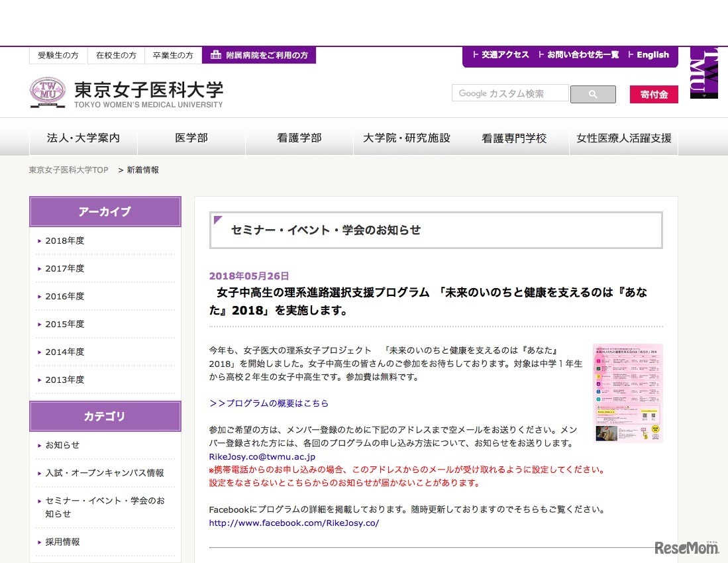Image resolution: width=728 pixels, height=563 pixels.
Task: Open the 女性医療人活躍支援 navigation menu
Action: pos(623,138)
